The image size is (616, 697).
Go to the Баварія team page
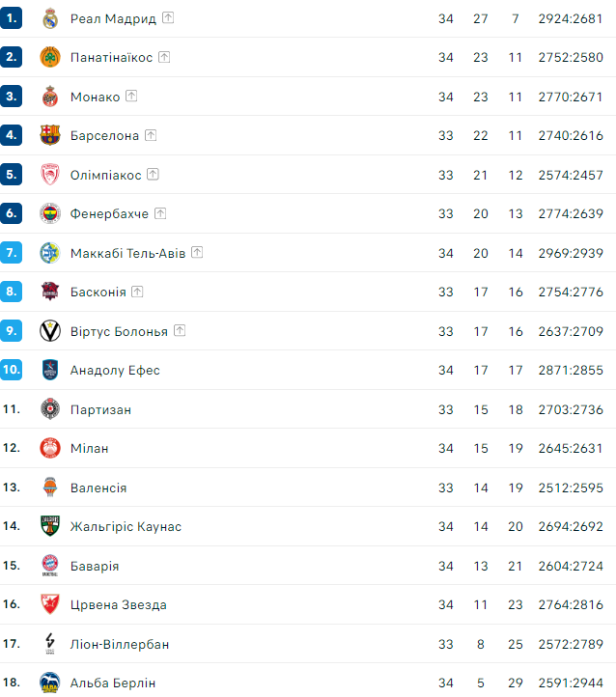click(95, 566)
